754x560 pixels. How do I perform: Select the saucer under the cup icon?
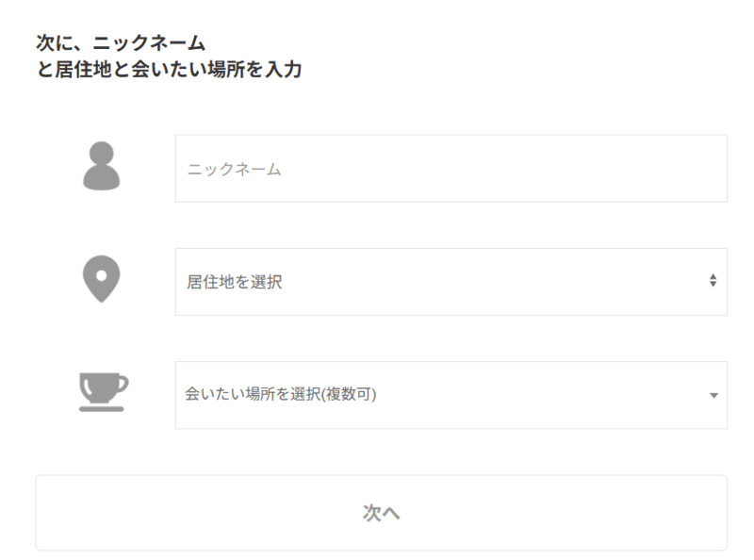[102, 409]
